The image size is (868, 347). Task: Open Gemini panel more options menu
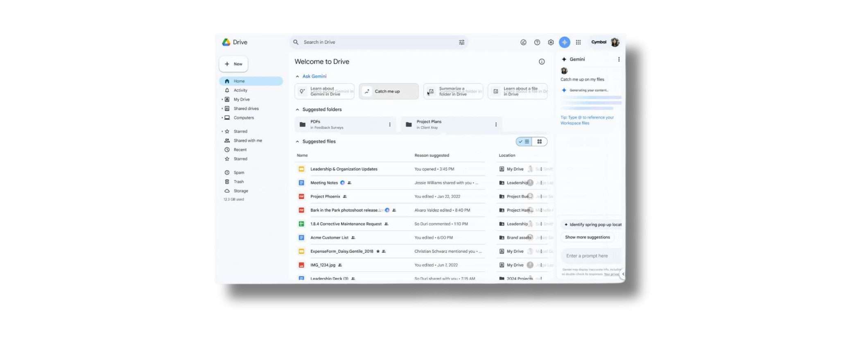click(x=618, y=59)
